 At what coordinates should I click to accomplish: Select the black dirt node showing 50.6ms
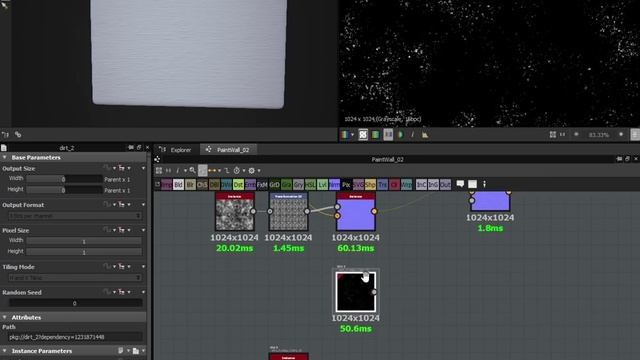coord(356,292)
